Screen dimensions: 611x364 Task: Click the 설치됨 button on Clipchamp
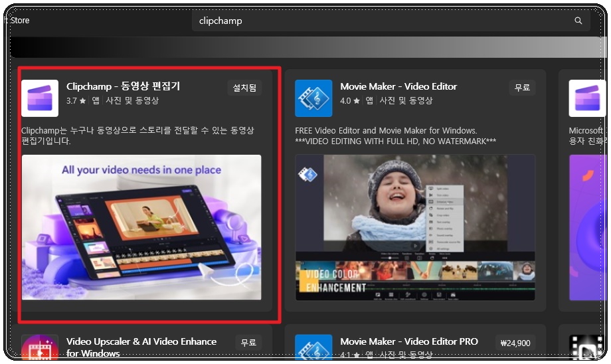tap(244, 88)
